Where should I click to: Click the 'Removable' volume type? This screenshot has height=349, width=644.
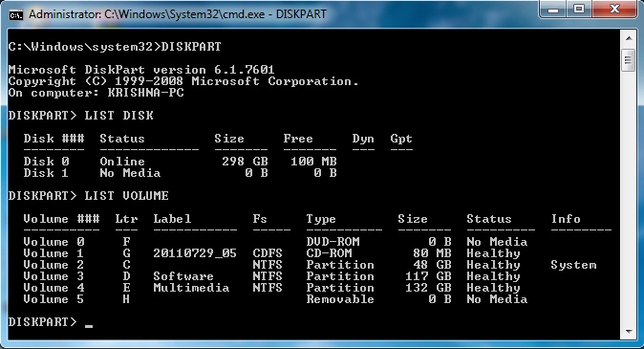[340, 299]
